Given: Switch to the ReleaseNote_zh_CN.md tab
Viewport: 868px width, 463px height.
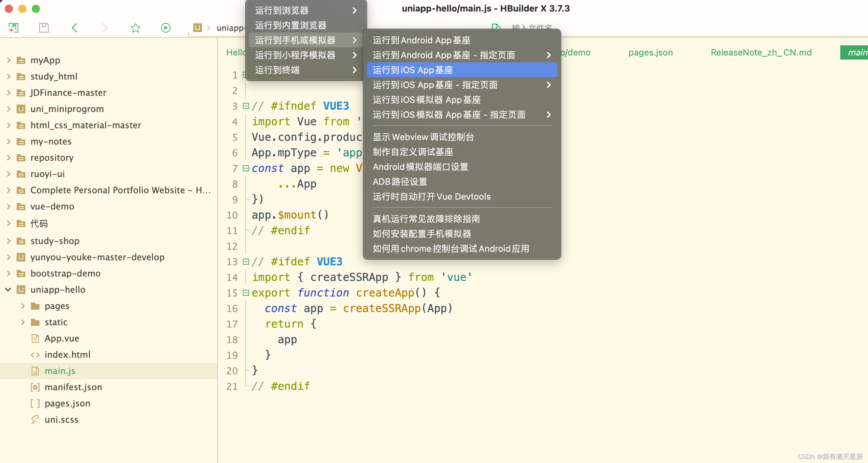Looking at the screenshot, I should coord(761,52).
